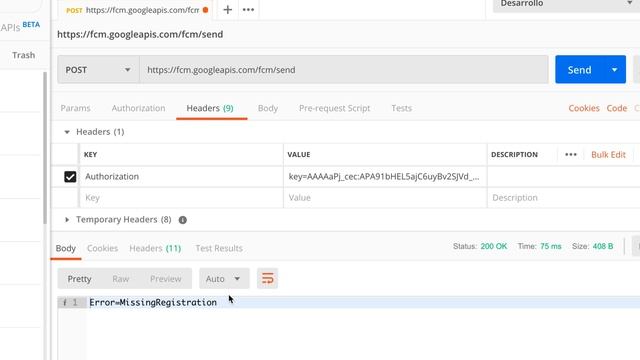Image resolution: width=640 pixels, height=360 pixels.
Task: Open the response Cookies tab
Action: click(102, 248)
